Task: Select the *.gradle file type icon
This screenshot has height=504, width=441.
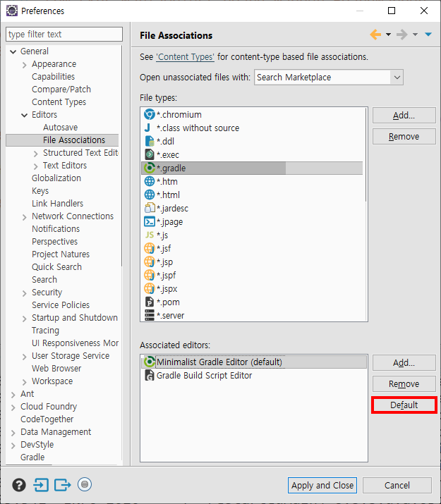Action: [150, 168]
